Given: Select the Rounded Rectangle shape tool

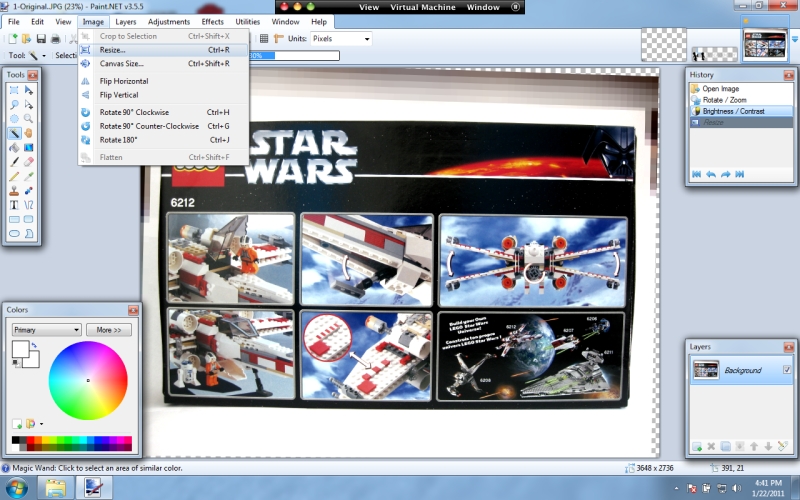Looking at the screenshot, I should click(x=29, y=219).
